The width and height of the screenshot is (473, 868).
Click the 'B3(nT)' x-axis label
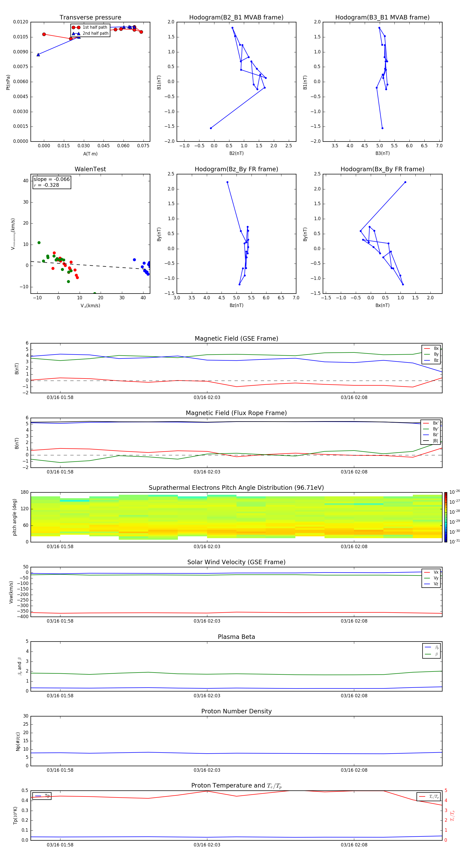click(x=382, y=153)
